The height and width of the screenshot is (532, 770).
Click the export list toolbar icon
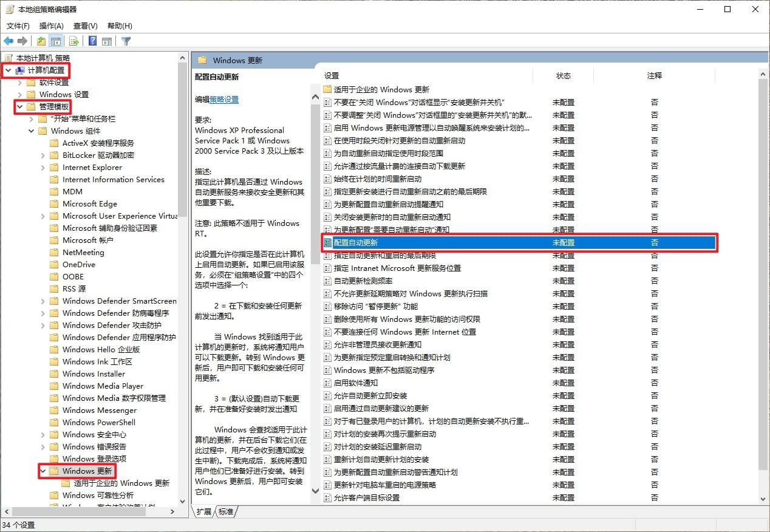click(x=74, y=41)
